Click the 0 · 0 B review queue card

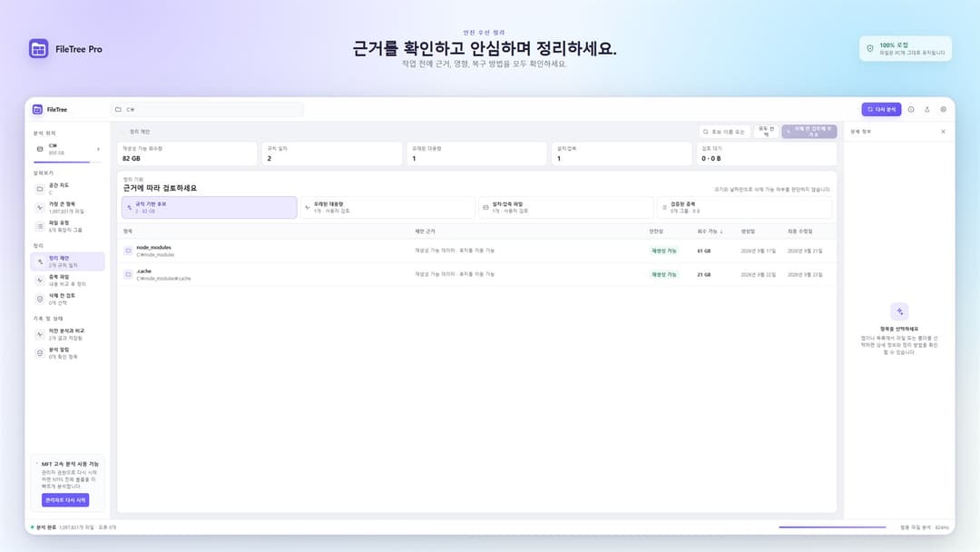point(766,153)
